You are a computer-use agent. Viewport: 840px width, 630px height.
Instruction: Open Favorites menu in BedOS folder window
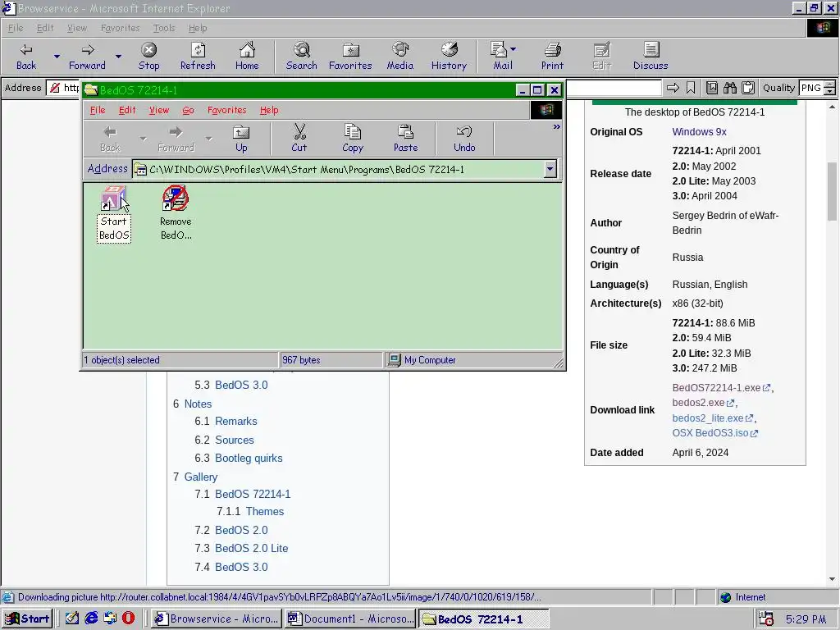pyautogui.click(x=227, y=110)
